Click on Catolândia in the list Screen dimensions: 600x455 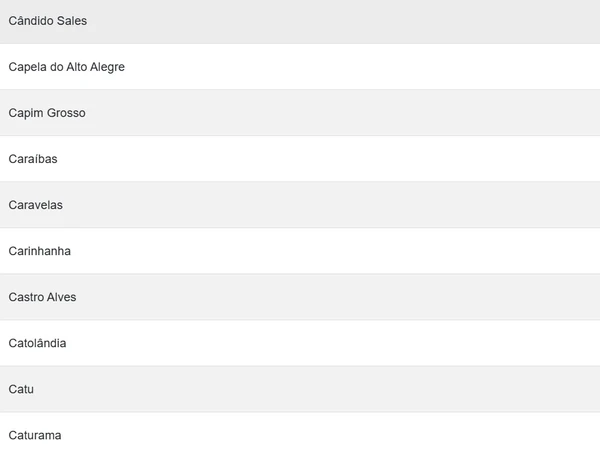(300, 343)
